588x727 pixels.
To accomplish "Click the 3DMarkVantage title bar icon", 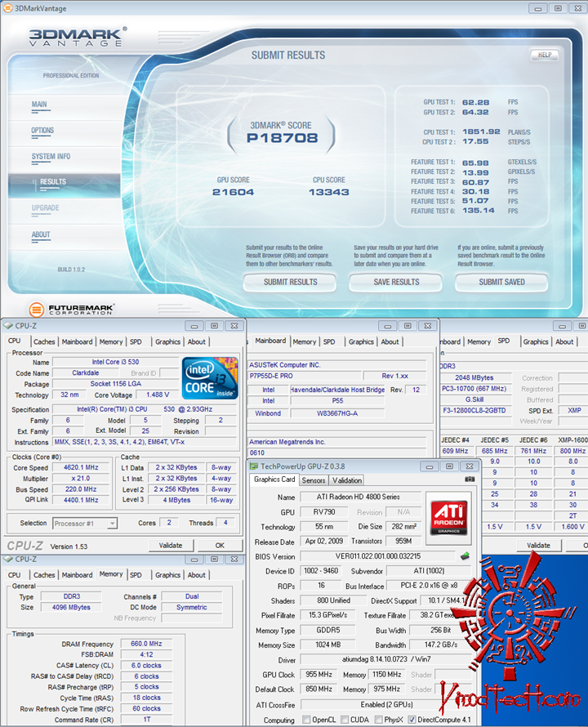I will click(x=7, y=8).
